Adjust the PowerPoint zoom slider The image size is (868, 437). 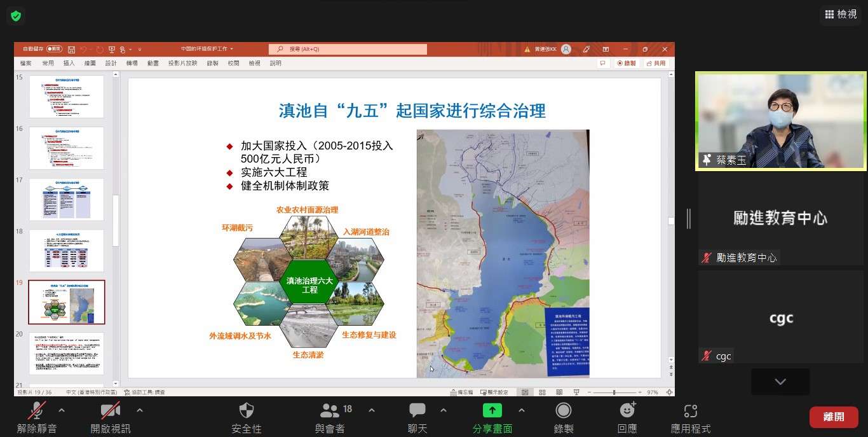[613, 392]
